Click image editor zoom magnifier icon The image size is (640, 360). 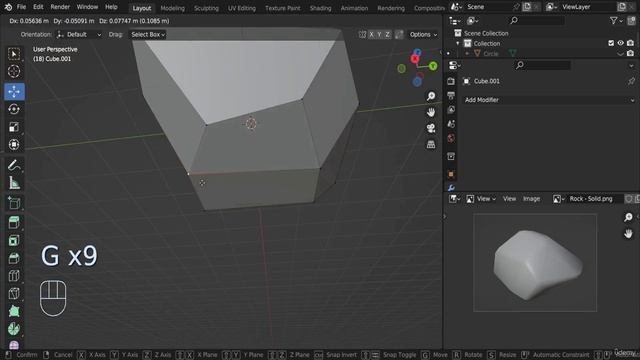628,217
